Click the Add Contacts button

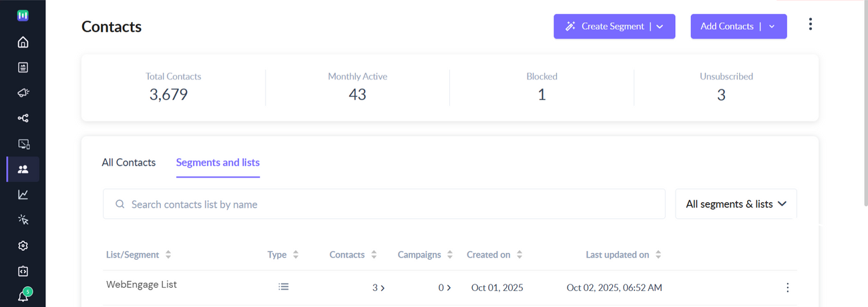click(x=726, y=27)
